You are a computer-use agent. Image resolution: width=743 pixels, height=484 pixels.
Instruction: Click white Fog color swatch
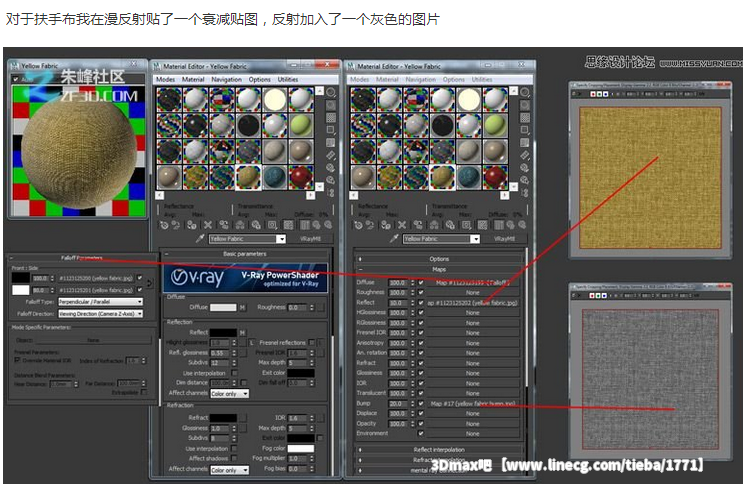[301, 448]
